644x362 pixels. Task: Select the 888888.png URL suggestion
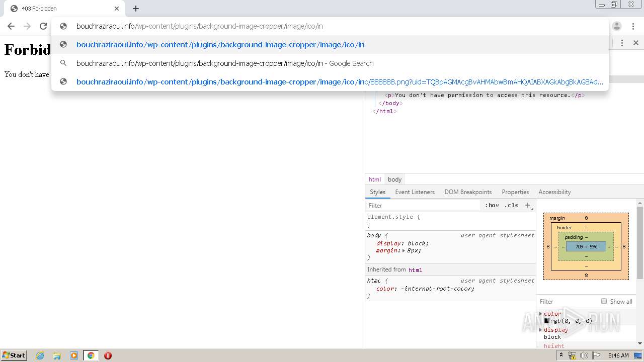330,82
